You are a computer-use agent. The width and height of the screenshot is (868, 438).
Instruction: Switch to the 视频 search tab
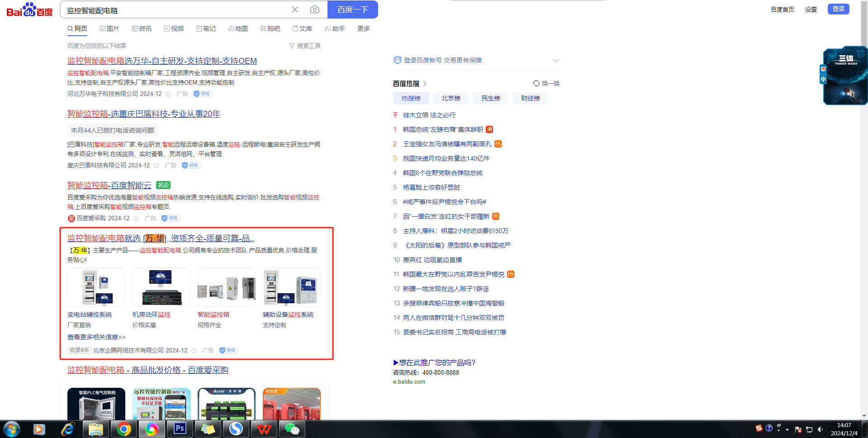(x=174, y=29)
